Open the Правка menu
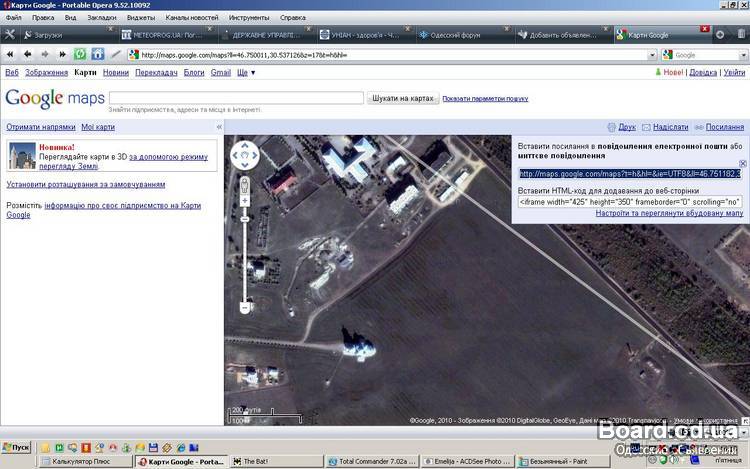Screen dimensions: 750x469 click(x=43, y=18)
